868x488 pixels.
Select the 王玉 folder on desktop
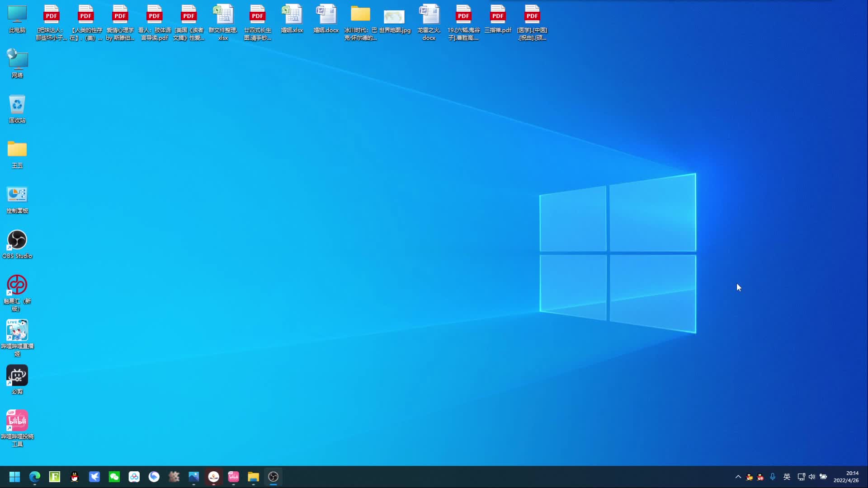pos(17,154)
